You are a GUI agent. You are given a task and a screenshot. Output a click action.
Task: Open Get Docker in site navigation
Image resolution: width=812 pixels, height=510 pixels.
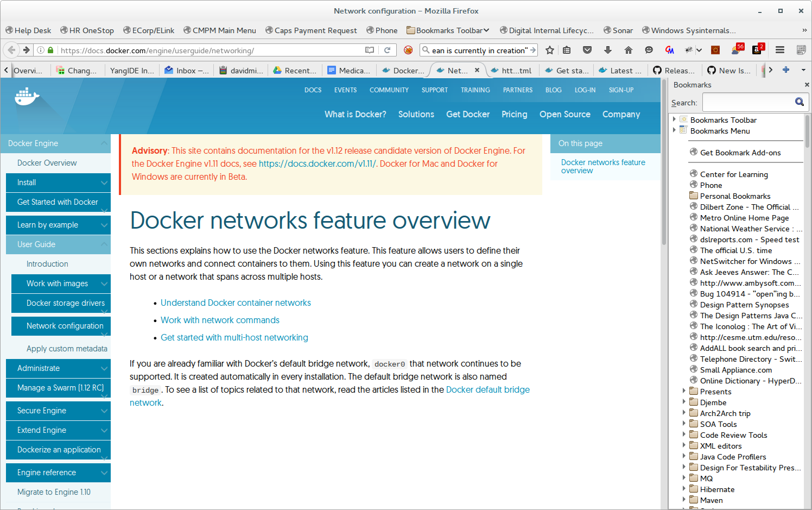tap(468, 114)
